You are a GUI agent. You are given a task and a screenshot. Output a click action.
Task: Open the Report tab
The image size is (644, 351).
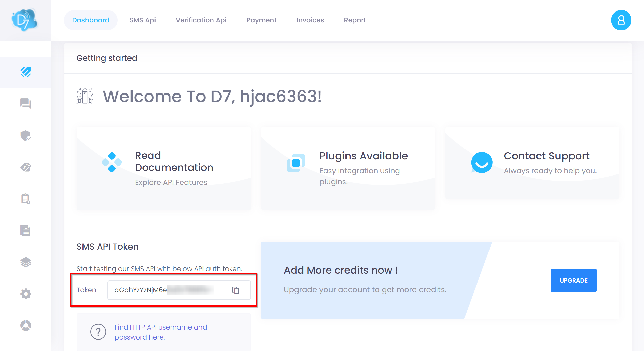[x=355, y=20]
